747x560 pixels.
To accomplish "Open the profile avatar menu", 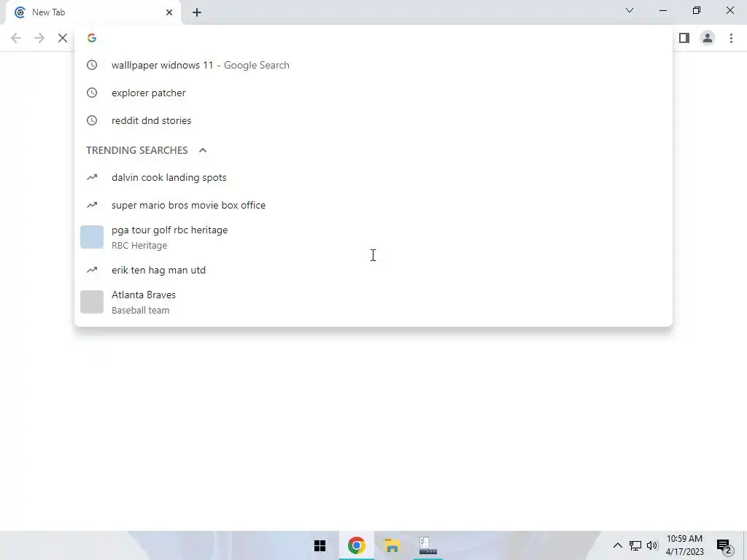I will click(708, 38).
